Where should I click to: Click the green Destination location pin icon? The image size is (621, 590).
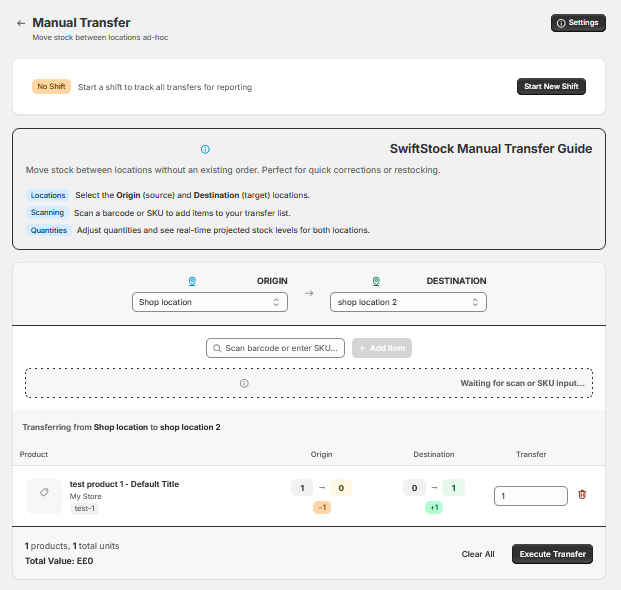[376, 281]
